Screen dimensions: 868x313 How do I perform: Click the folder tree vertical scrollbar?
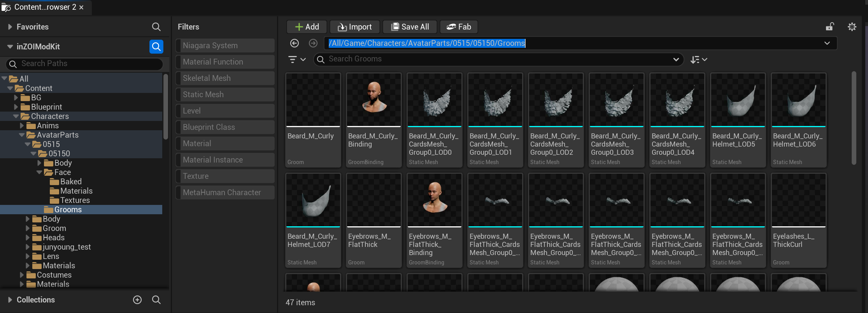(x=166, y=107)
